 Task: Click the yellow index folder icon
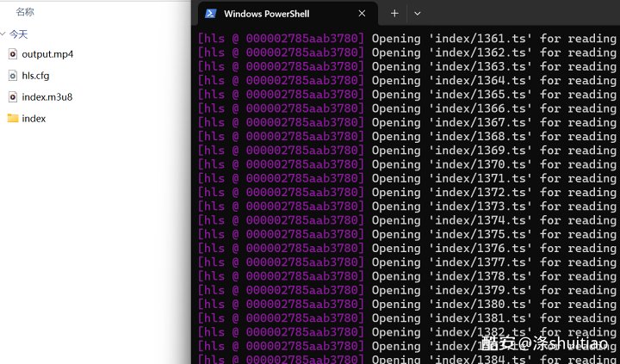pos(13,119)
